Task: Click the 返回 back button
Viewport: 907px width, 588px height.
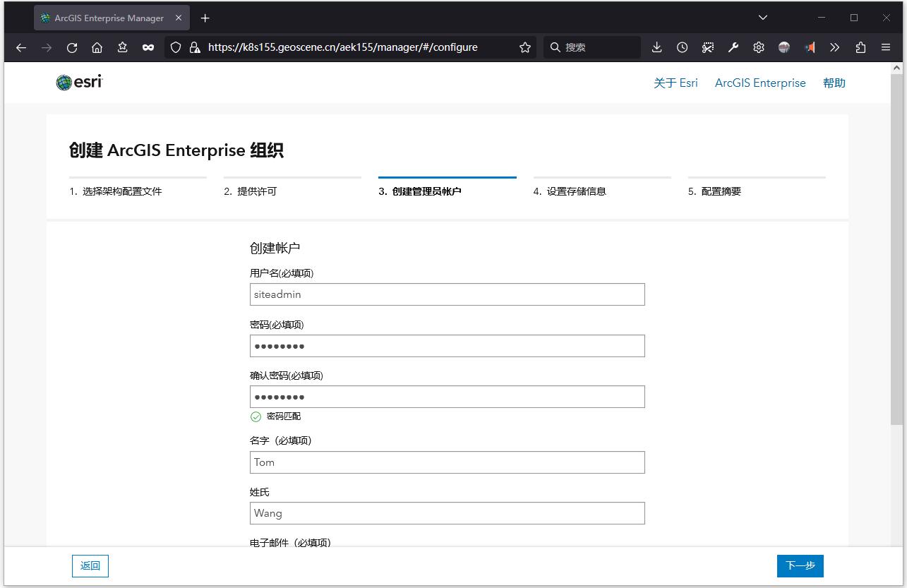Action: pyautogui.click(x=90, y=565)
